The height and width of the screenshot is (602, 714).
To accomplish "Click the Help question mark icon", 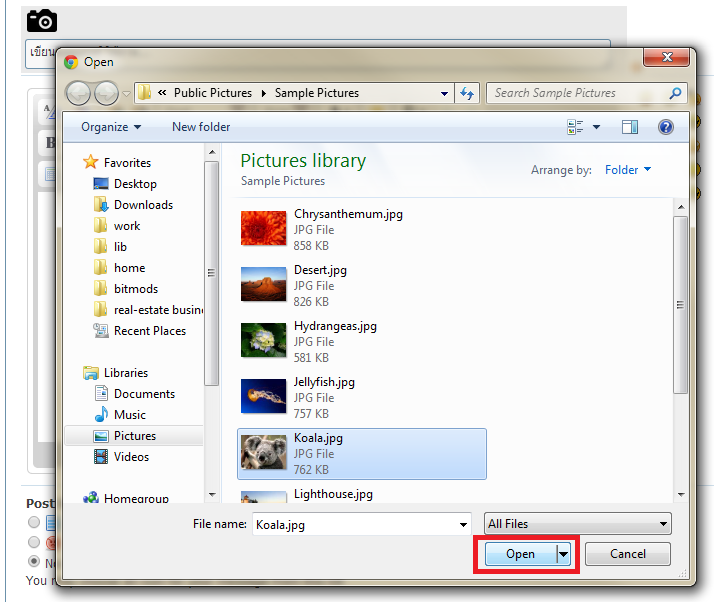I will 666,127.
